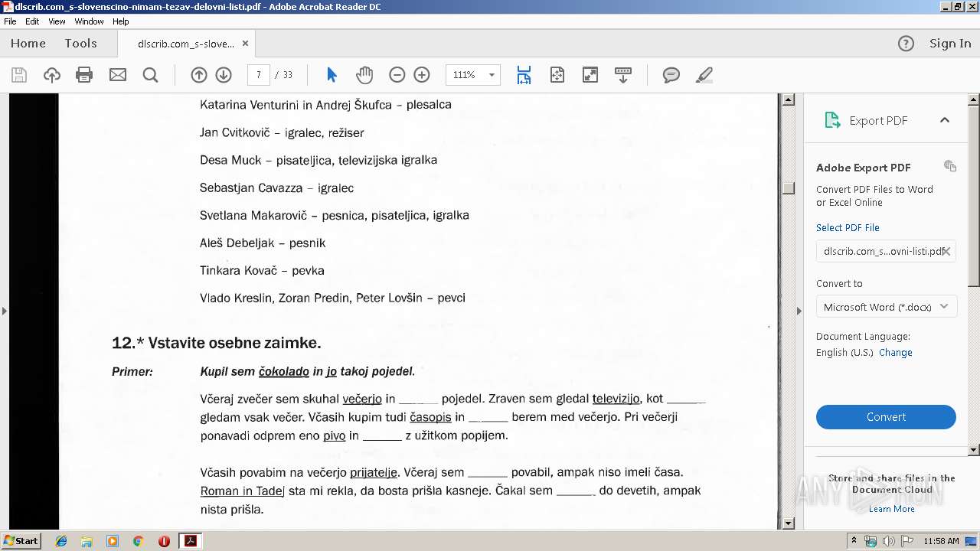The width and height of the screenshot is (980, 551).
Task: Expand the left navigation pane arrow
Action: 4,311
